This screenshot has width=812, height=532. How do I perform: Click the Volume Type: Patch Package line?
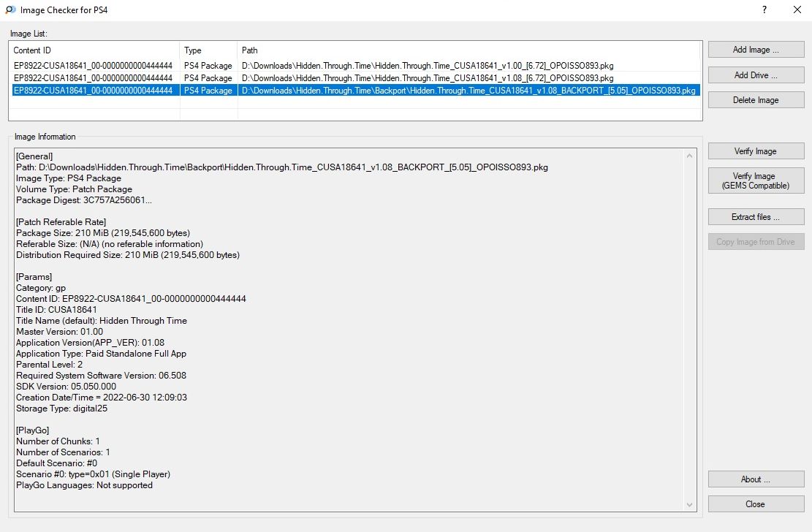pyautogui.click(x=74, y=189)
